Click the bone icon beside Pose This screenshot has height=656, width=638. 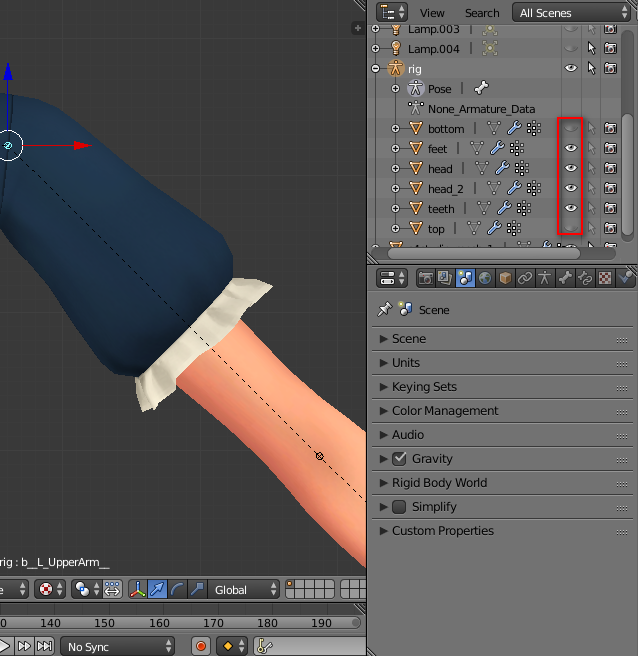pos(482,88)
